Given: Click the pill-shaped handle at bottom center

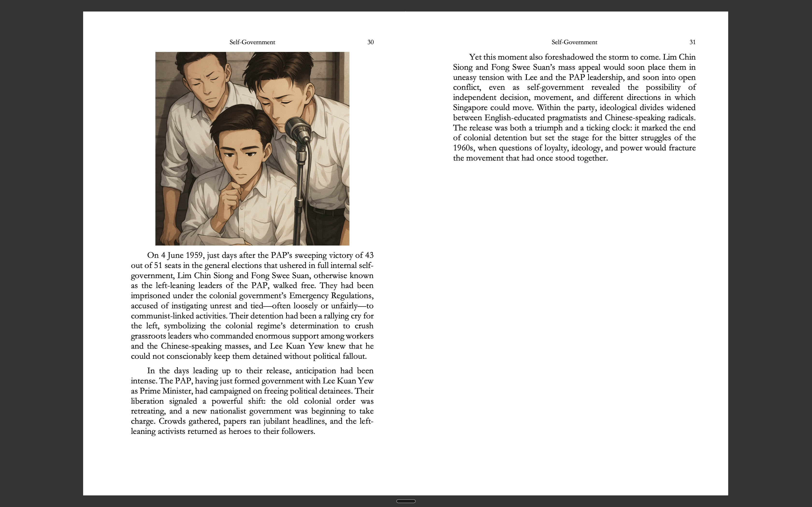Looking at the screenshot, I should coord(406,501).
